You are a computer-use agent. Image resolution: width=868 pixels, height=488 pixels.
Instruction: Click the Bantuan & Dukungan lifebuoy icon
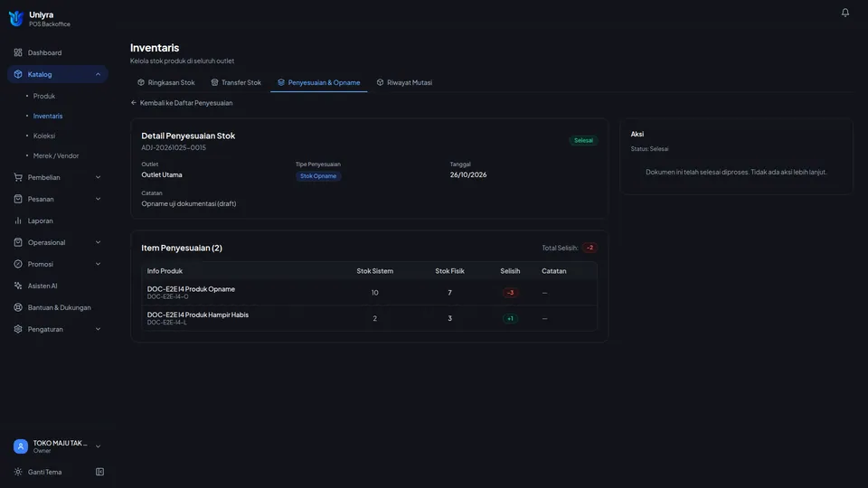click(18, 307)
